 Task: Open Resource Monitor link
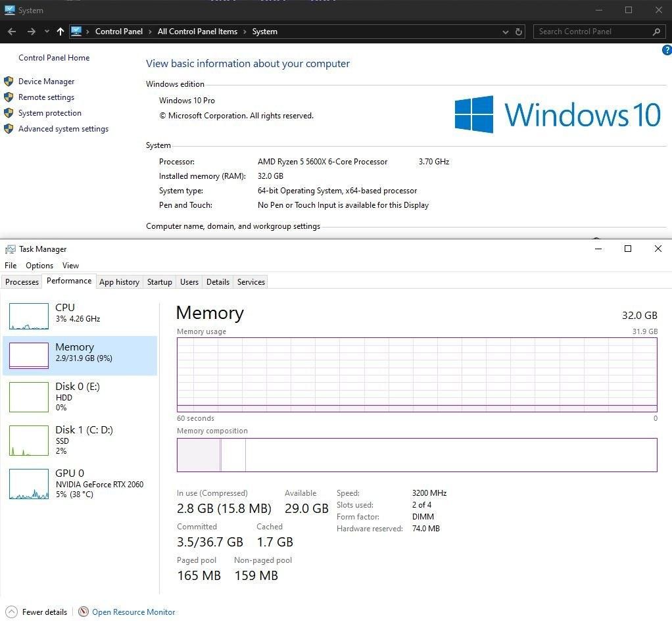pos(133,612)
